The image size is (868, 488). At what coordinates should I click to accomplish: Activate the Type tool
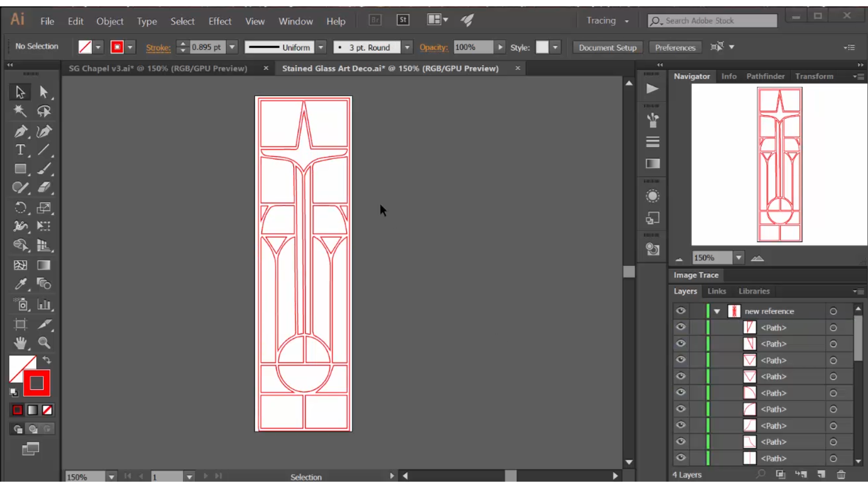(20, 150)
